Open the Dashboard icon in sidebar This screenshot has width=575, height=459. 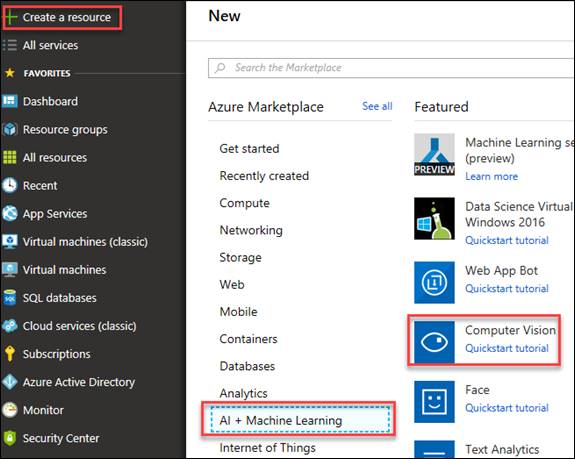(x=10, y=101)
